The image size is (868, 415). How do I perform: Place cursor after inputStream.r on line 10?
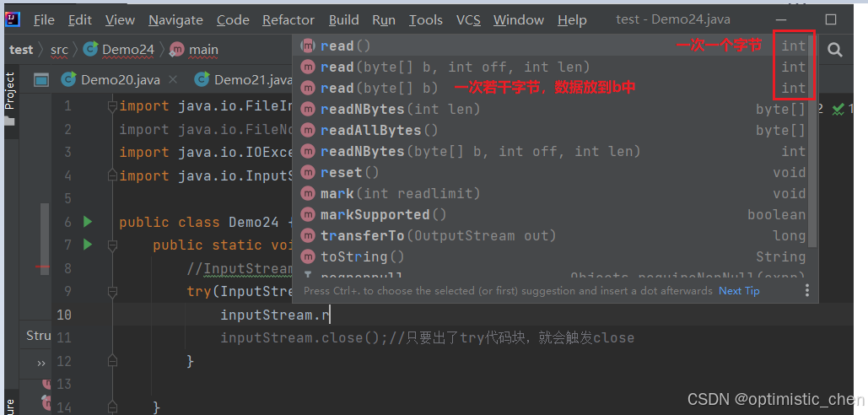[330, 315]
